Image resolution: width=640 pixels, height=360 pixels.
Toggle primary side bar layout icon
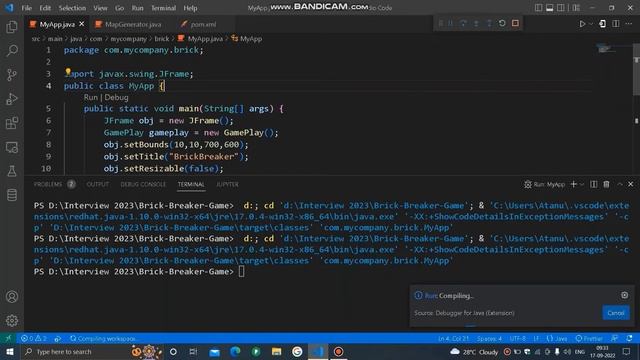click(539, 8)
